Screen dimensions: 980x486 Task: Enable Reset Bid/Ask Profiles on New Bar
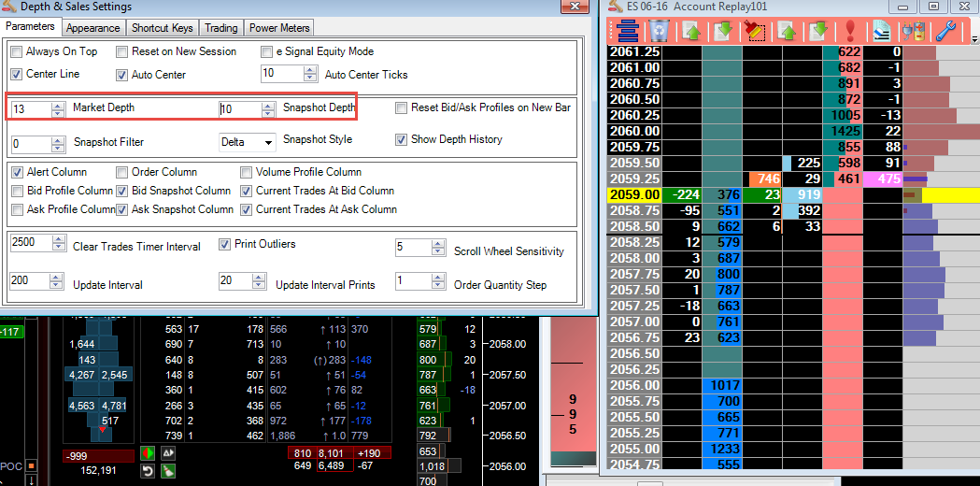coord(402,107)
